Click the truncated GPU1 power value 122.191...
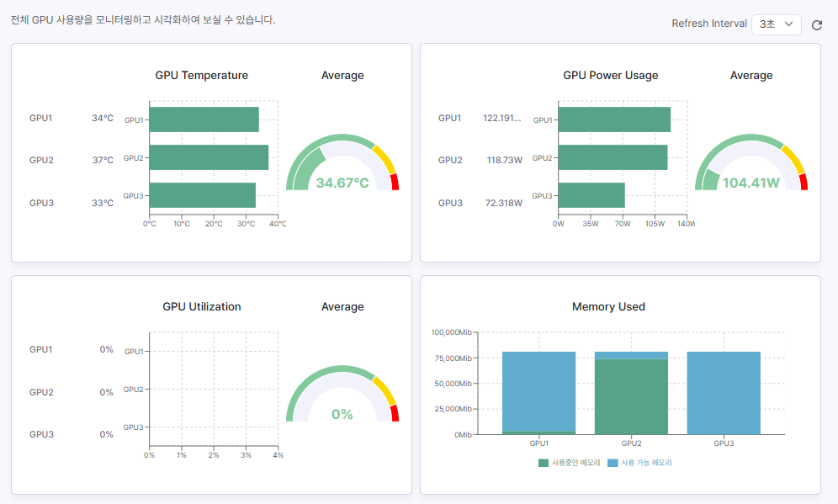838x504 pixels. 501,118
